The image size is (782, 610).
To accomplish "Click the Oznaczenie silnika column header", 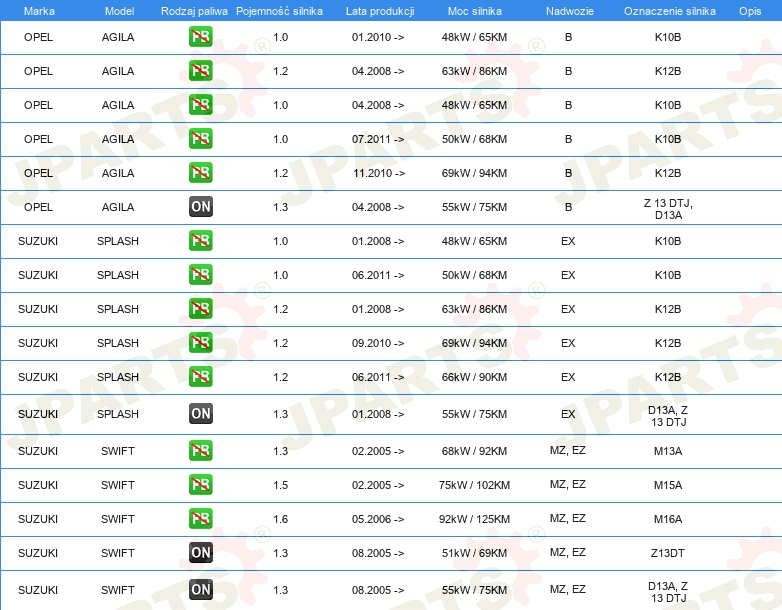I will point(669,11).
